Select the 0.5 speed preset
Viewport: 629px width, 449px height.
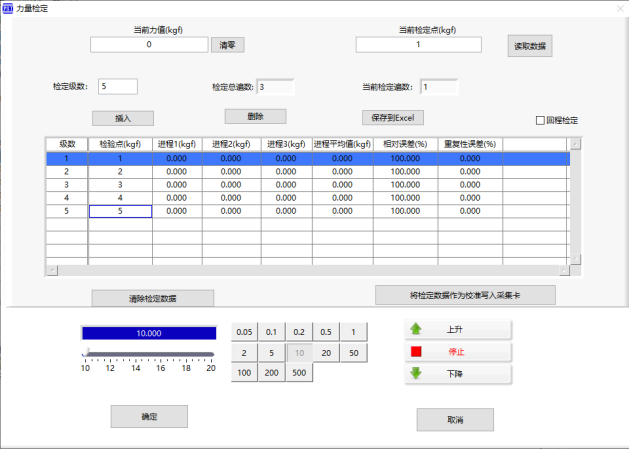click(x=326, y=332)
